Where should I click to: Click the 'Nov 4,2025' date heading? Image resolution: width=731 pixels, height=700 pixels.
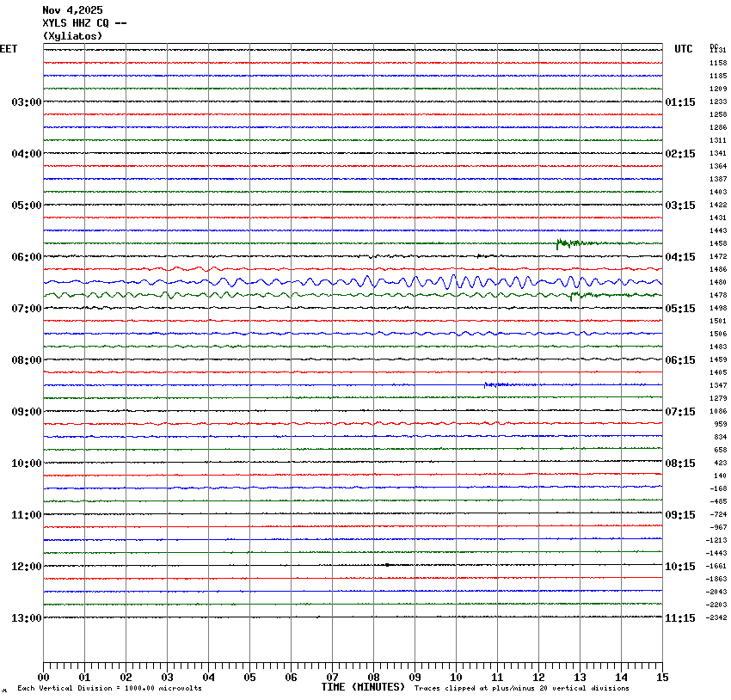pyautogui.click(x=72, y=10)
